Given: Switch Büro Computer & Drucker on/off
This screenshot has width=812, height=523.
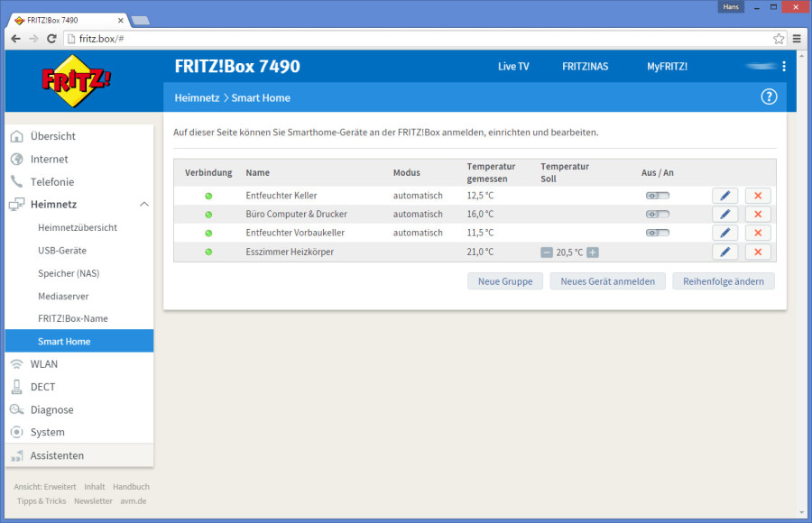Looking at the screenshot, I should (x=657, y=215).
